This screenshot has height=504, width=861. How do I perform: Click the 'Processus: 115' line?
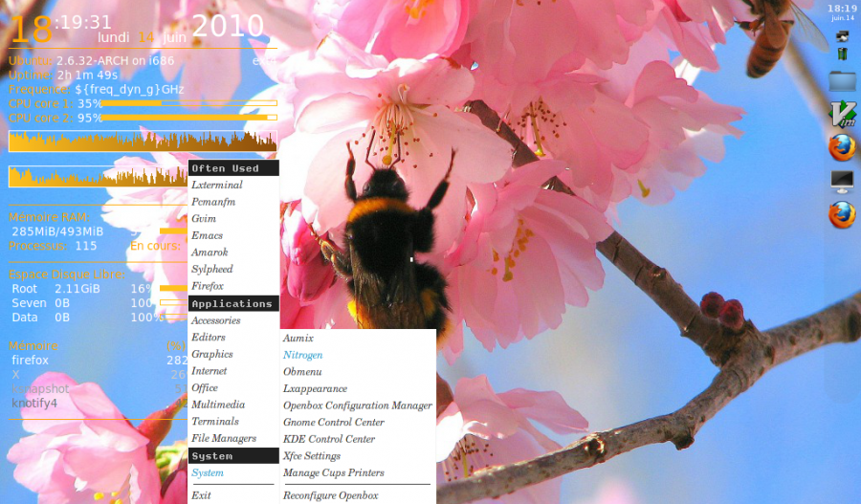(53, 246)
